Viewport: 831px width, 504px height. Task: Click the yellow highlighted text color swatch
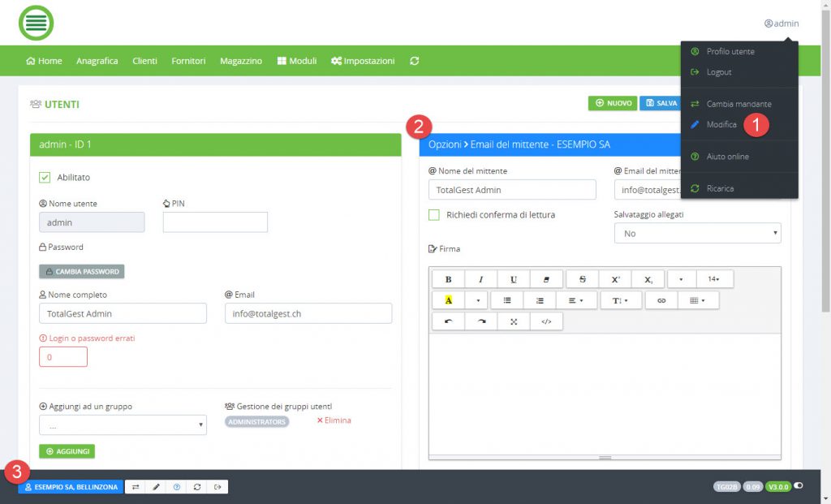[x=448, y=300]
